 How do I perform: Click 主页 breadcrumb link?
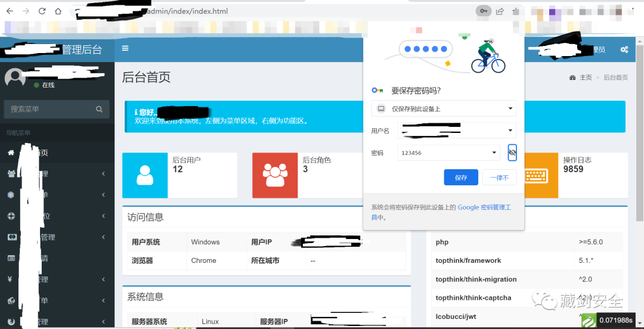pos(586,77)
